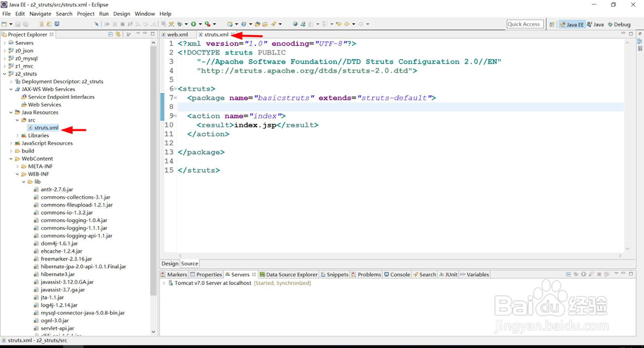
Task: Select the struts.xml editor tab
Action: [216, 35]
